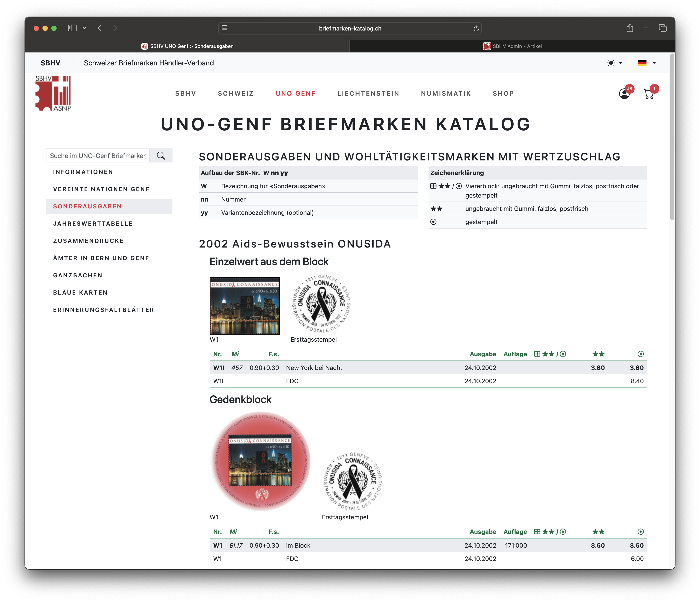
Task: Reload the briefmarken-katalog.ch page
Action: [476, 28]
